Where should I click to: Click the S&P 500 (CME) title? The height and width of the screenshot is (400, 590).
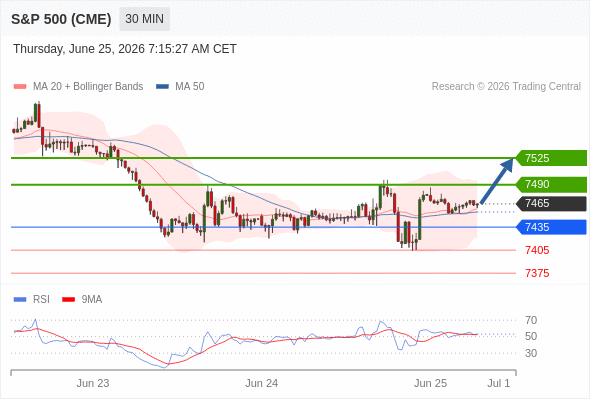(x=61, y=19)
